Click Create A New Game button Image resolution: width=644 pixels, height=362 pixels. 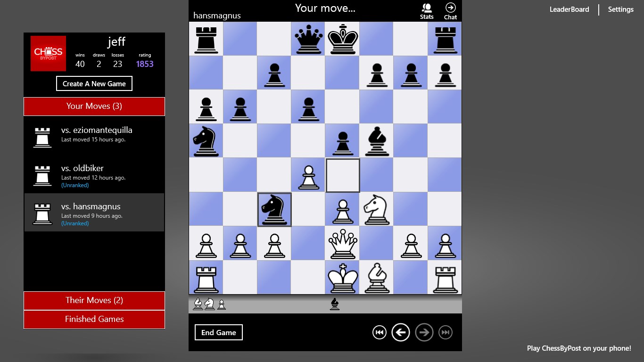pos(94,83)
